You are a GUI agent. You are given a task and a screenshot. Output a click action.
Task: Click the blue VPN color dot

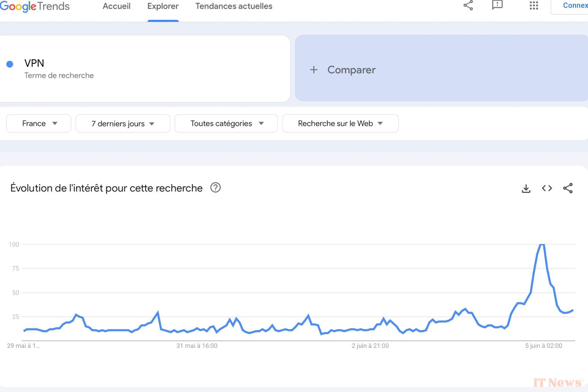10,64
